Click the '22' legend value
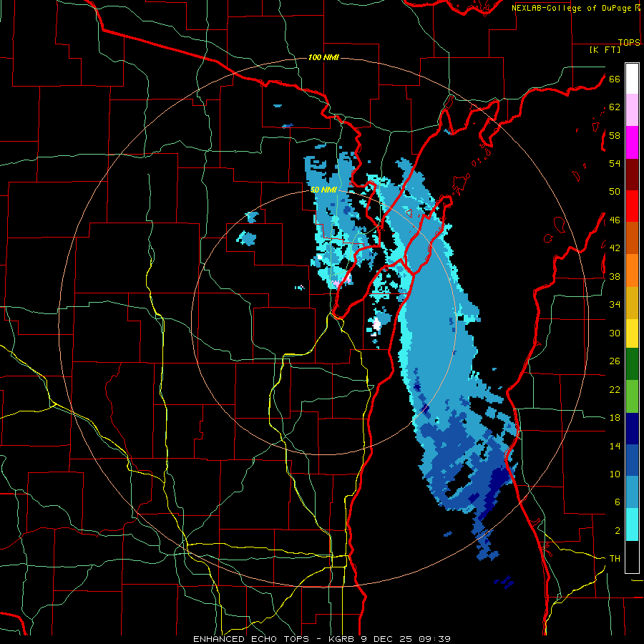 (615, 389)
